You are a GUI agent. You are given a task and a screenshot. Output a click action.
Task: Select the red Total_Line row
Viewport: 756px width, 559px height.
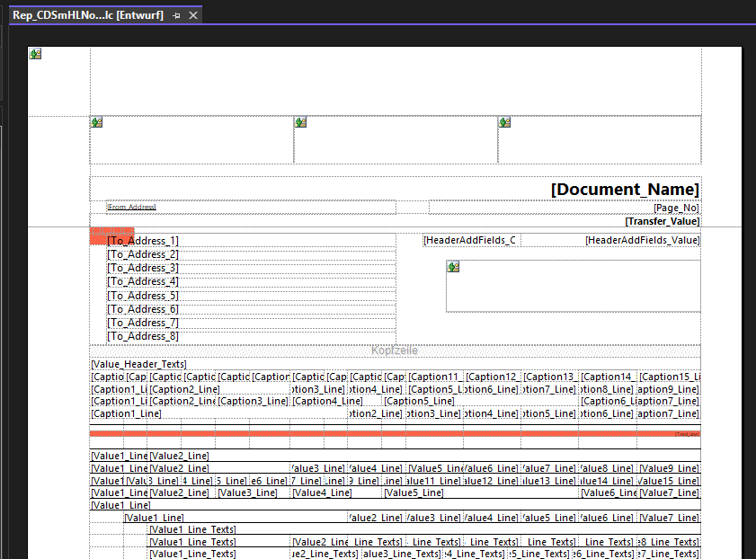pos(396,434)
